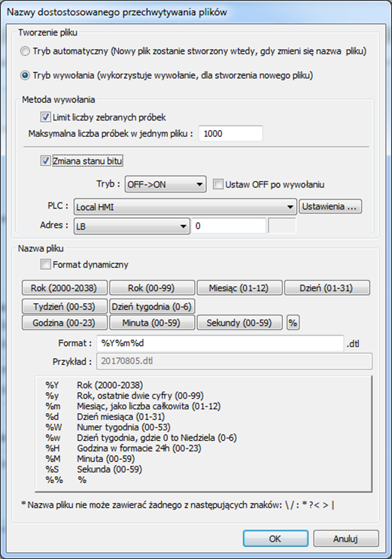Viewport: 392px width, 559px height.
Task: Open the PLC Local HMI dropdown
Action: tap(185, 207)
